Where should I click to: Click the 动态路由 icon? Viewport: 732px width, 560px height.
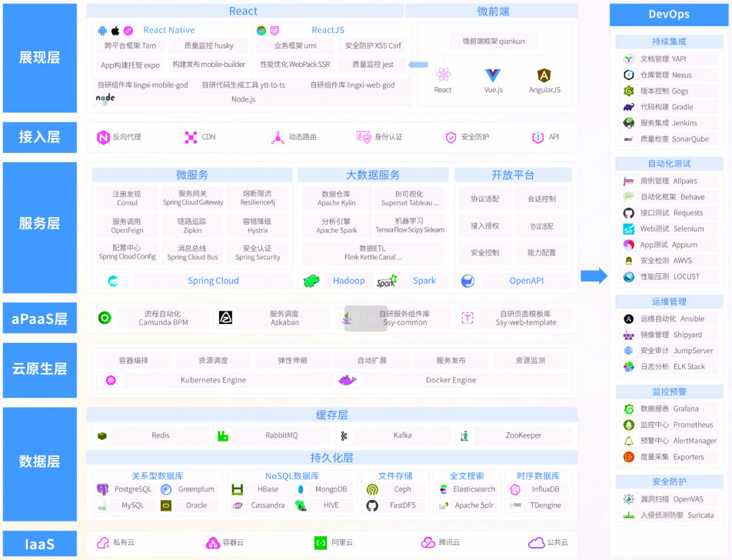coord(278,138)
